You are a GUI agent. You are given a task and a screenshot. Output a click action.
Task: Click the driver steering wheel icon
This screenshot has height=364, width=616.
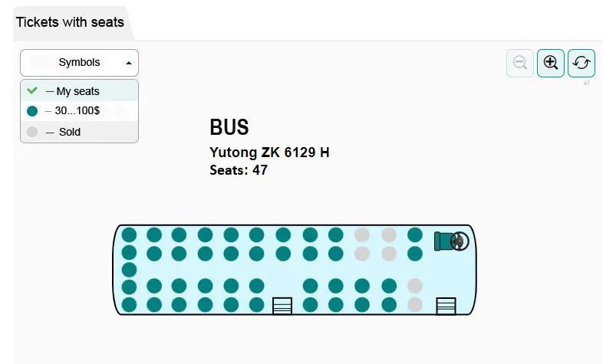coord(460,241)
